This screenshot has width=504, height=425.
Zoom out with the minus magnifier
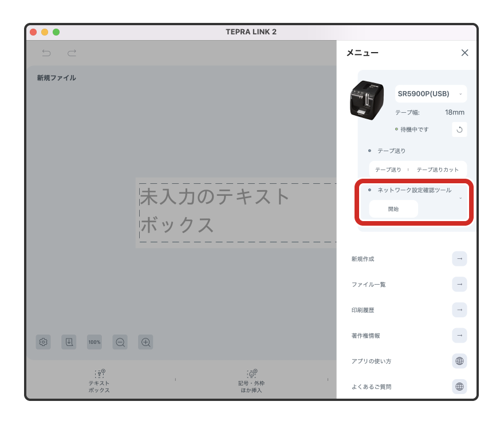[x=120, y=342]
